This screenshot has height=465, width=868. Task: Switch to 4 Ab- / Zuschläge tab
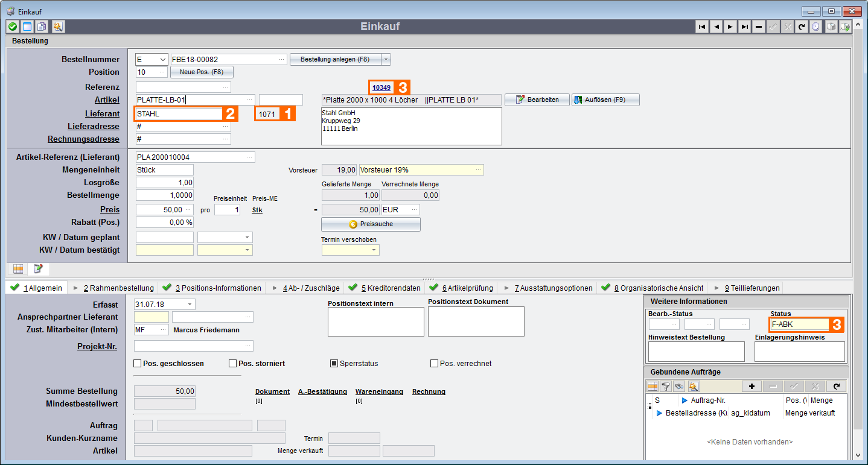[x=305, y=288]
